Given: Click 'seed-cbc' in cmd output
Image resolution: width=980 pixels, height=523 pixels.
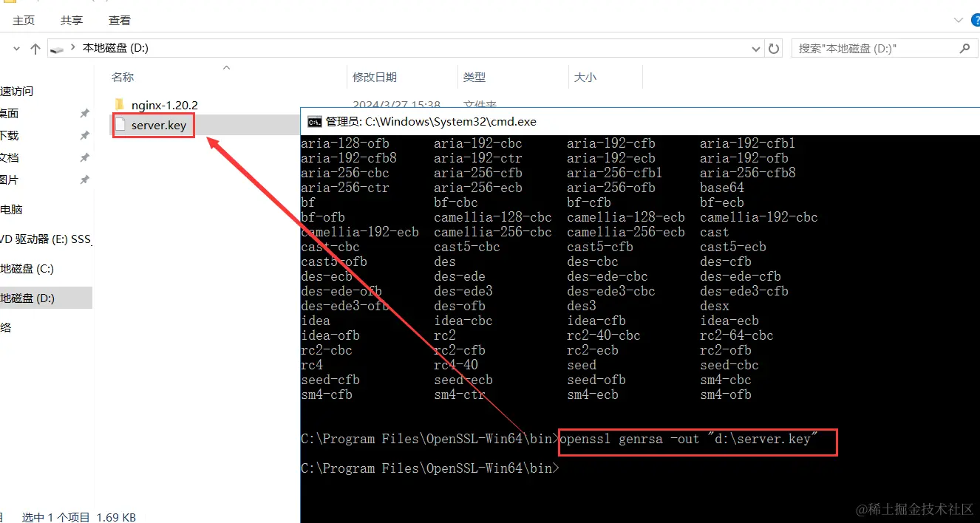Looking at the screenshot, I should pos(729,365).
